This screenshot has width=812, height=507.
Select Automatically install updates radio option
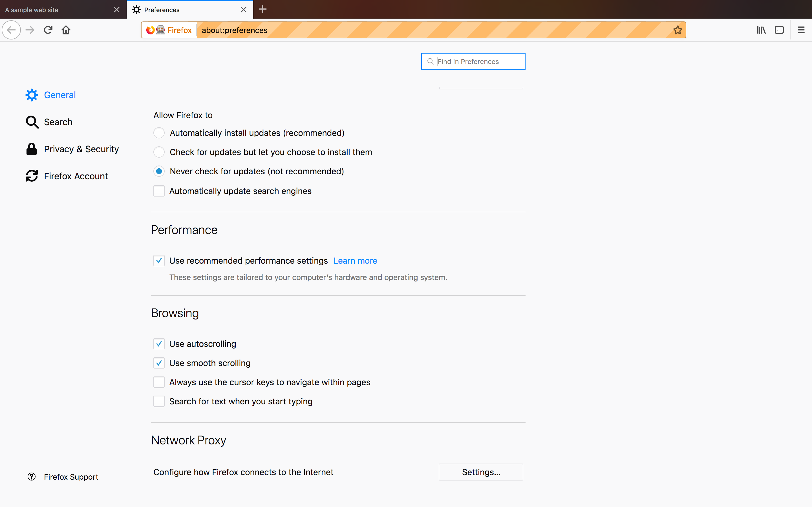coord(159,133)
